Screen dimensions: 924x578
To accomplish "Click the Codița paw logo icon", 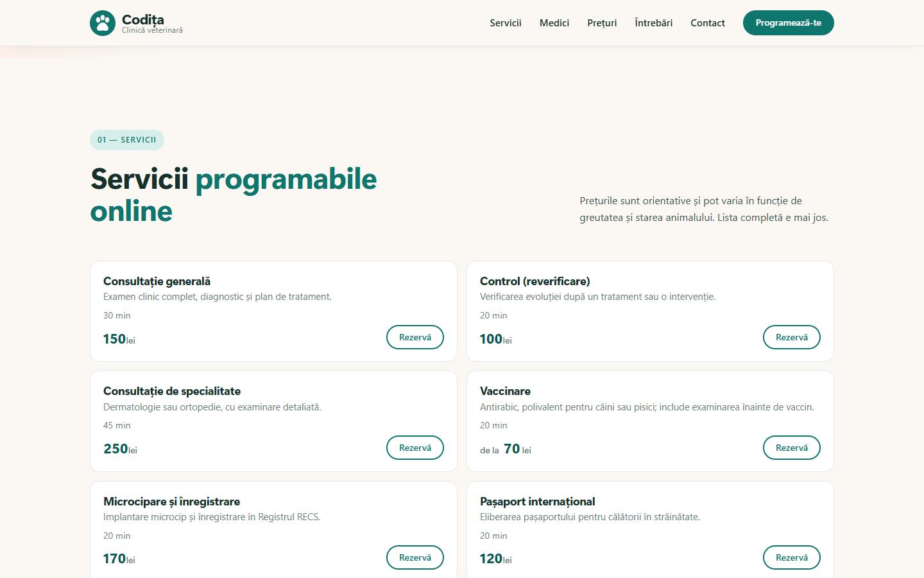I will [102, 23].
